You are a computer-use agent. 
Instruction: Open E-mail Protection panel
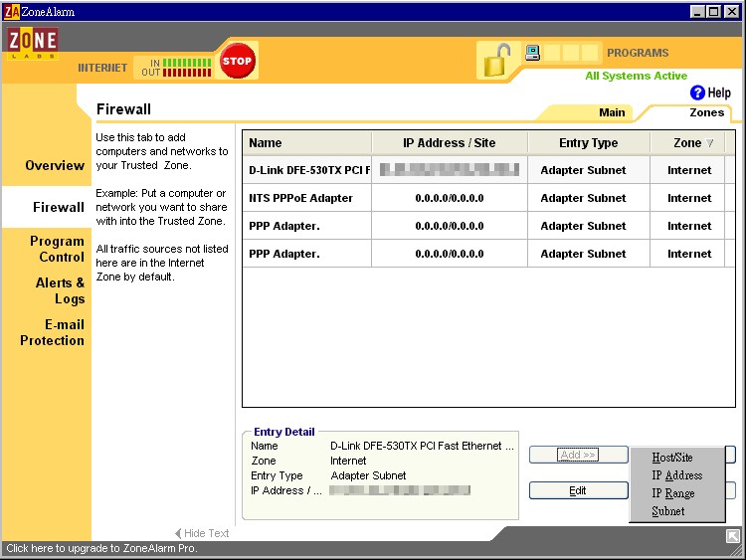[x=52, y=332]
